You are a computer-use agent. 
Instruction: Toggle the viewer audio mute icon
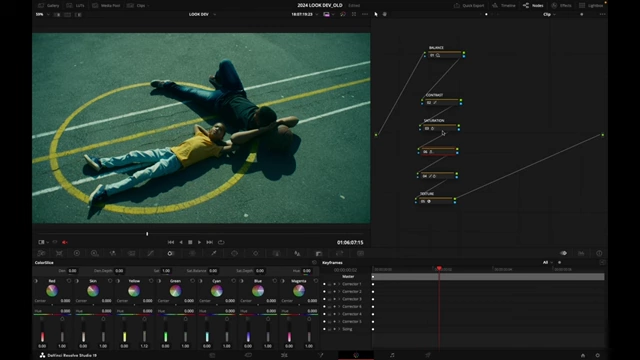[x=64, y=242]
